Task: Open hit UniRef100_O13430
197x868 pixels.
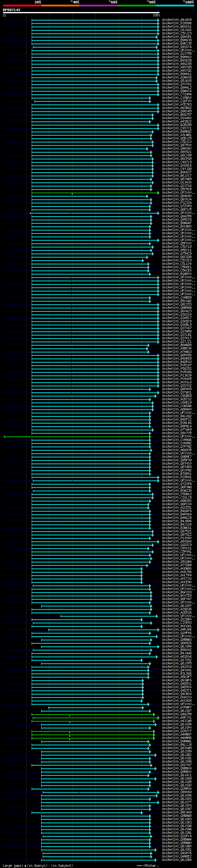Action: point(177,183)
